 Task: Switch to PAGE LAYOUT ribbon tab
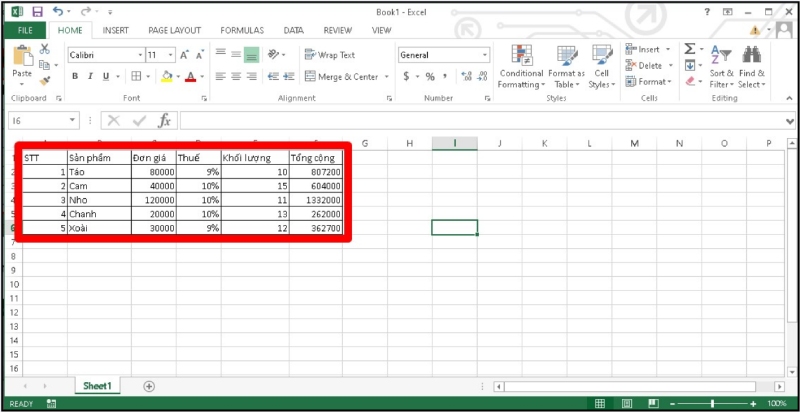pos(174,30)
